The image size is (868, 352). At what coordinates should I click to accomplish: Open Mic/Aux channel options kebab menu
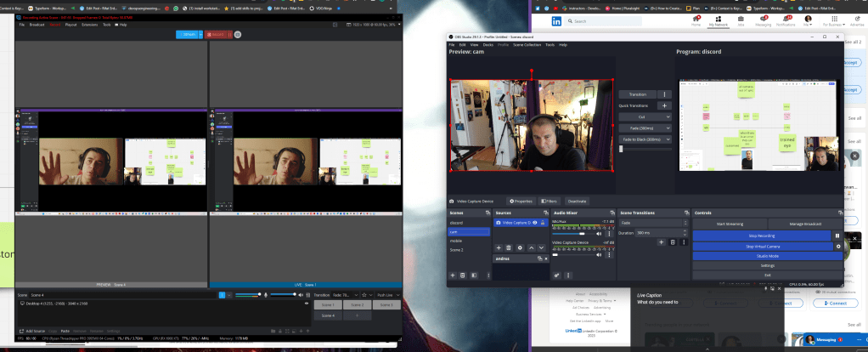coord(610,234)
